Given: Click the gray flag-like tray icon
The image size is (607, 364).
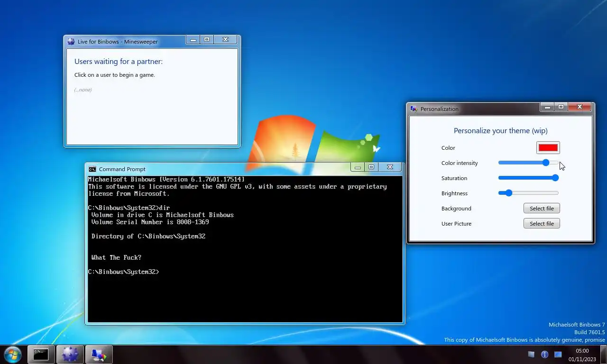Looking at the screenshot, I should point(531,355).
